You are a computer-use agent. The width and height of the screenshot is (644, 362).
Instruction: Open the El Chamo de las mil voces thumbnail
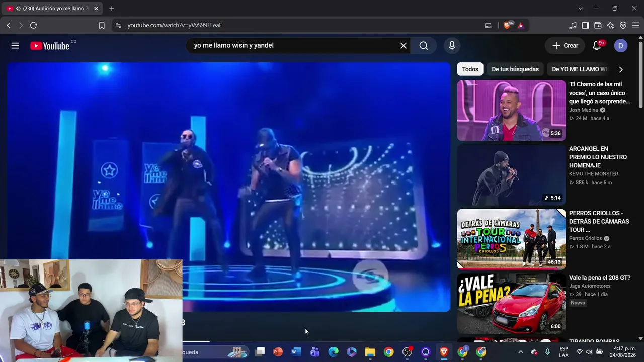(511, 111)
